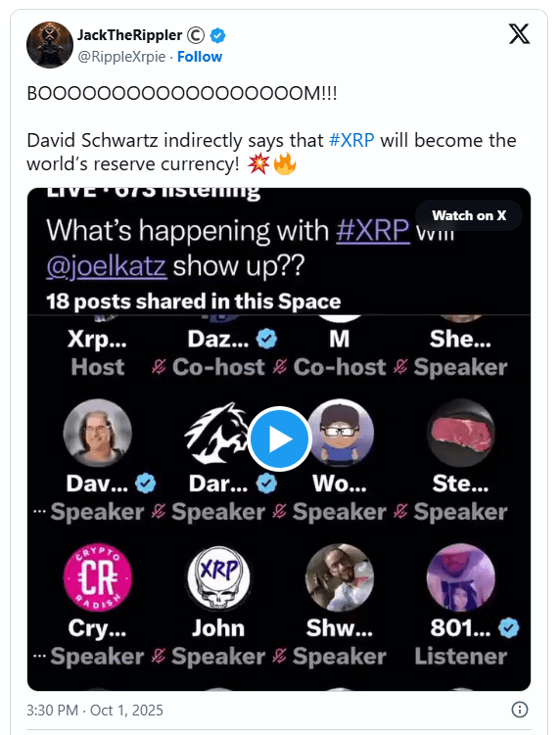Open the #XRP hashtag in tweet text
Image resolution: width=560 pixels, height=735 pixels.
351,140
